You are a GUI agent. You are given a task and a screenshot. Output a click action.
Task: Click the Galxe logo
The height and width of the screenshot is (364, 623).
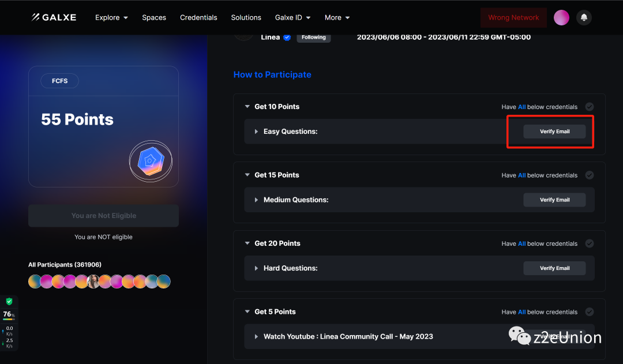pos(54,17)
